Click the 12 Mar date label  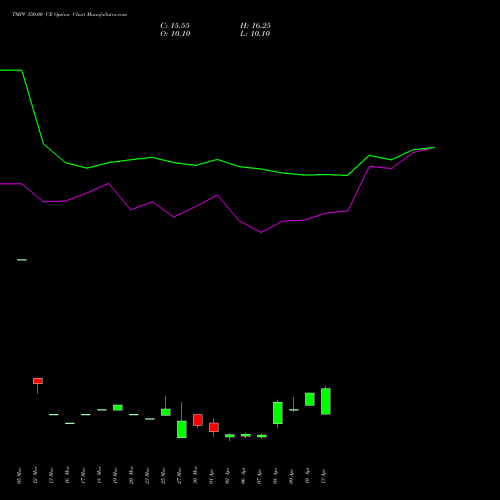(x=35, y=476)
